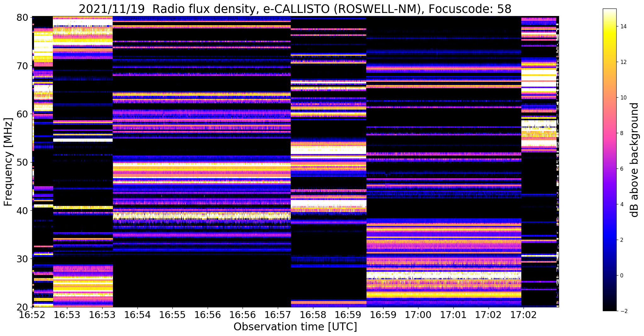Viewport: 644px width, 336px height.
Task: Click the 16:54 time tick label
Action: [137, 315]
